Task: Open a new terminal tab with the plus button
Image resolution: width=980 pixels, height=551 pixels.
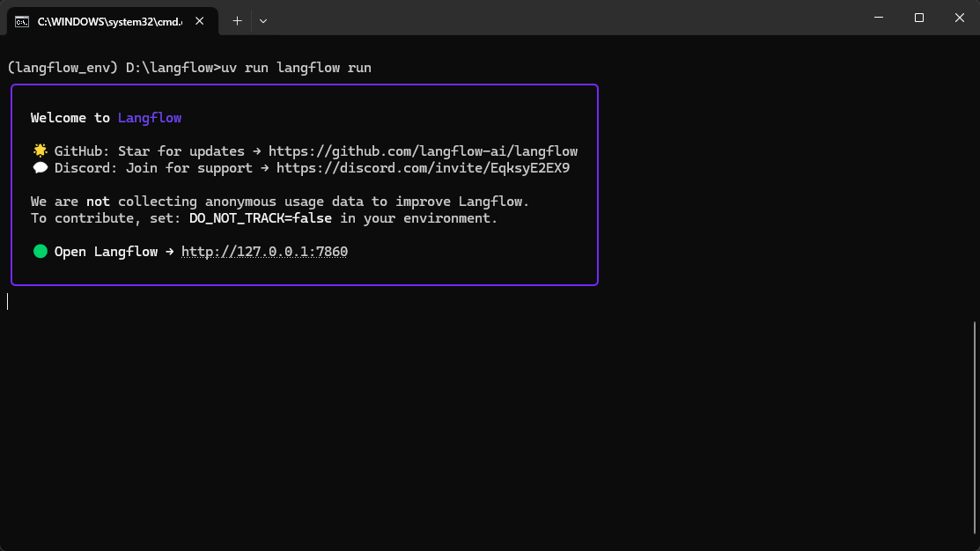Action: (237, 20)
